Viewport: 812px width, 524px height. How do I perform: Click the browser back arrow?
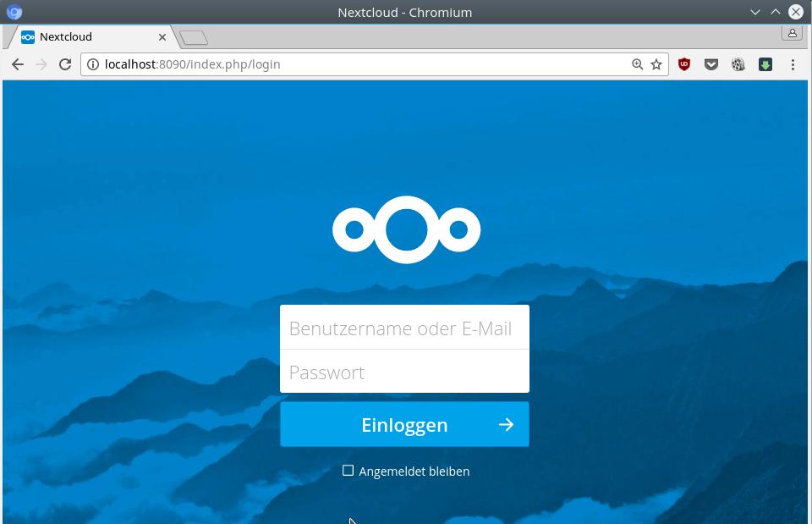tap(18, 64)
